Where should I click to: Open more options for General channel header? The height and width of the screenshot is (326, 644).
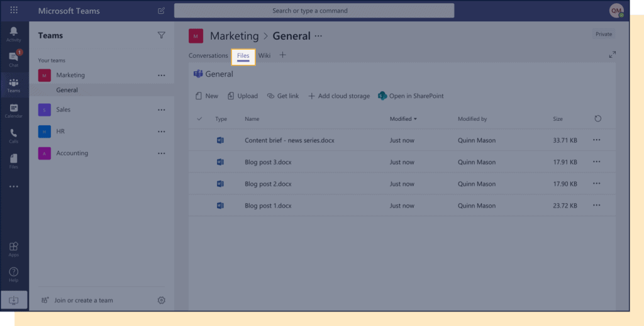[318, 36]
